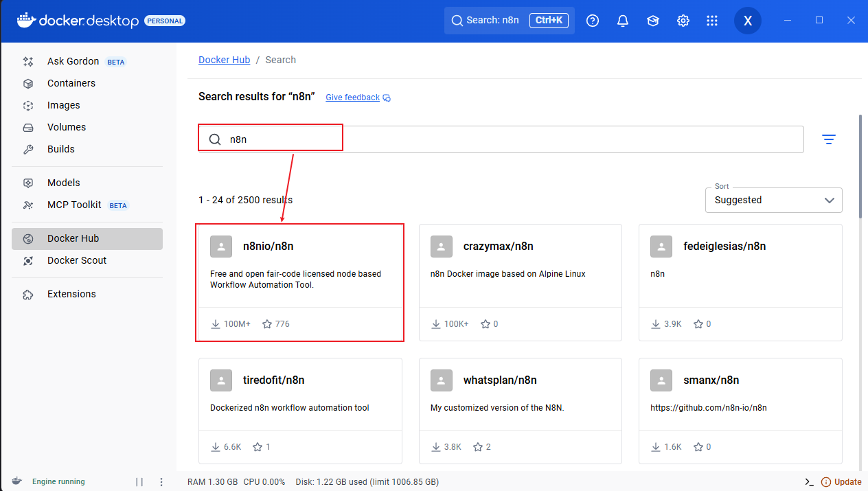The image size is (868, 491).
Task: Click the user avatar X
Action: click(748, 21)
